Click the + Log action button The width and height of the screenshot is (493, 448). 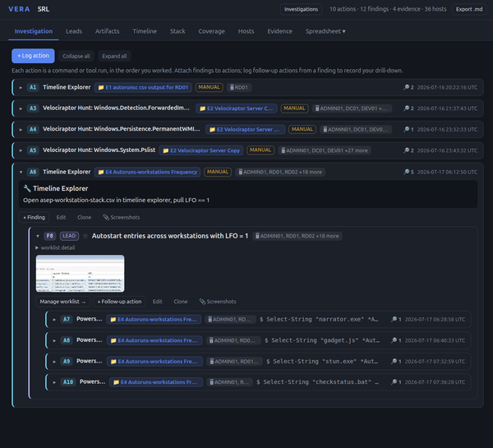pyautogui.click(x=33, y=56)
